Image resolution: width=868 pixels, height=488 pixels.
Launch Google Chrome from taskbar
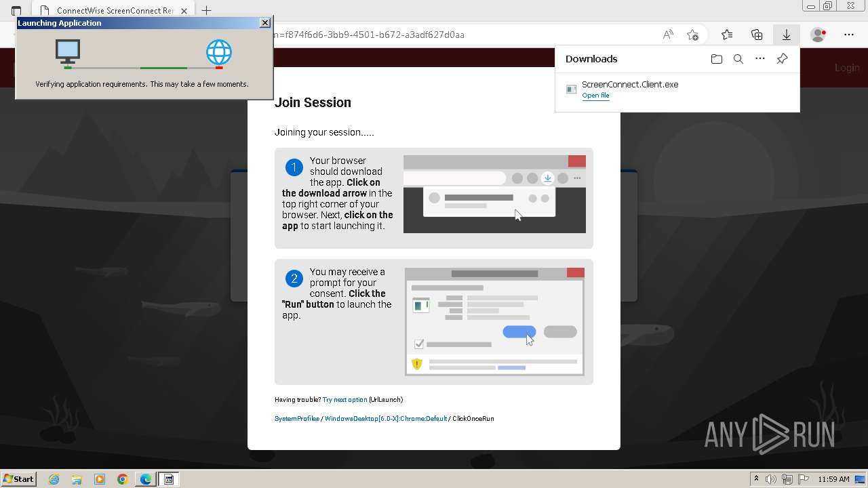pos(123,479)
